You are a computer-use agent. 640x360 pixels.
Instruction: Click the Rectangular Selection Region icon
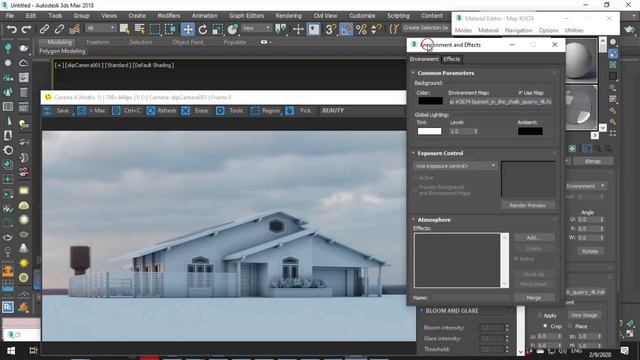[x=155, y=29]
